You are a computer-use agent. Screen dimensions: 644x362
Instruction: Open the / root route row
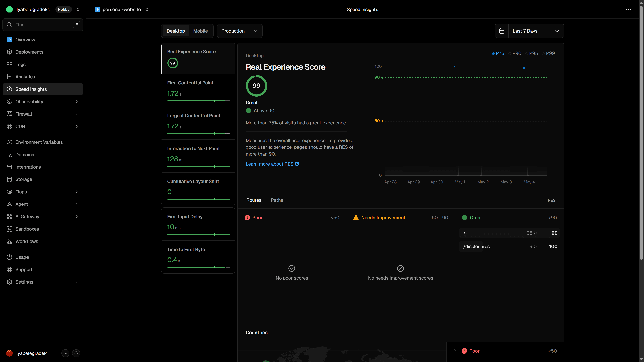(x=509, y=233)
